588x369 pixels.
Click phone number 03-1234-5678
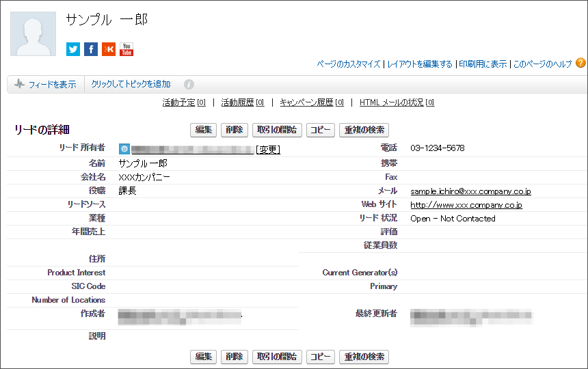click(438, 148)
